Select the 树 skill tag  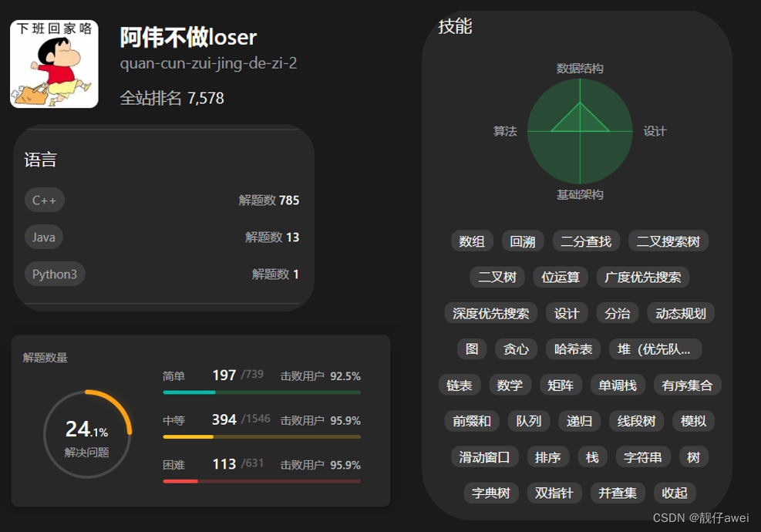pos(694,456)
